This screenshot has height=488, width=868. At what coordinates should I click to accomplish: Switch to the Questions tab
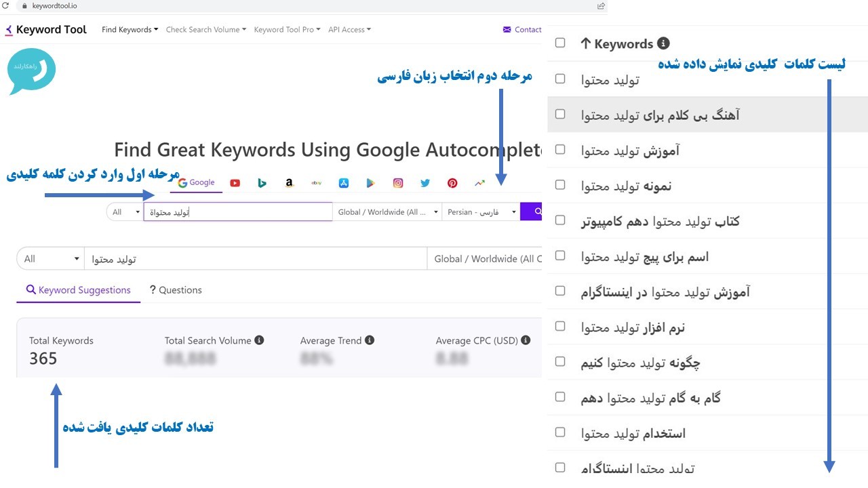click(x=176, y=290)
